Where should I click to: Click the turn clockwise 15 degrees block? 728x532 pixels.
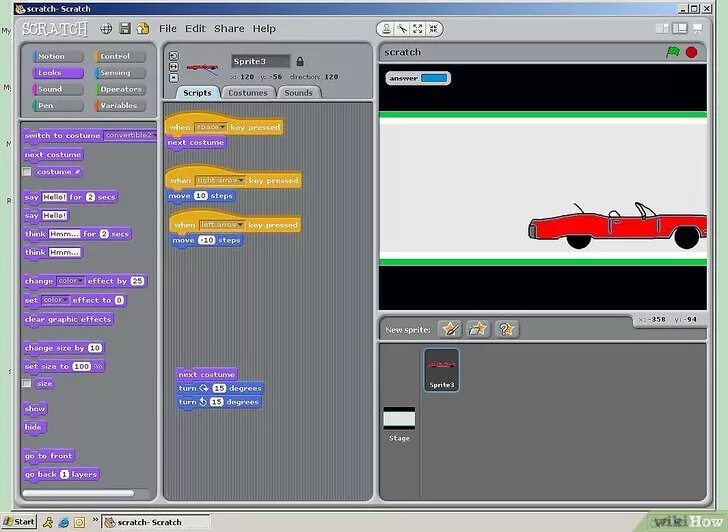pyautogui.click(x=220, y=388)
